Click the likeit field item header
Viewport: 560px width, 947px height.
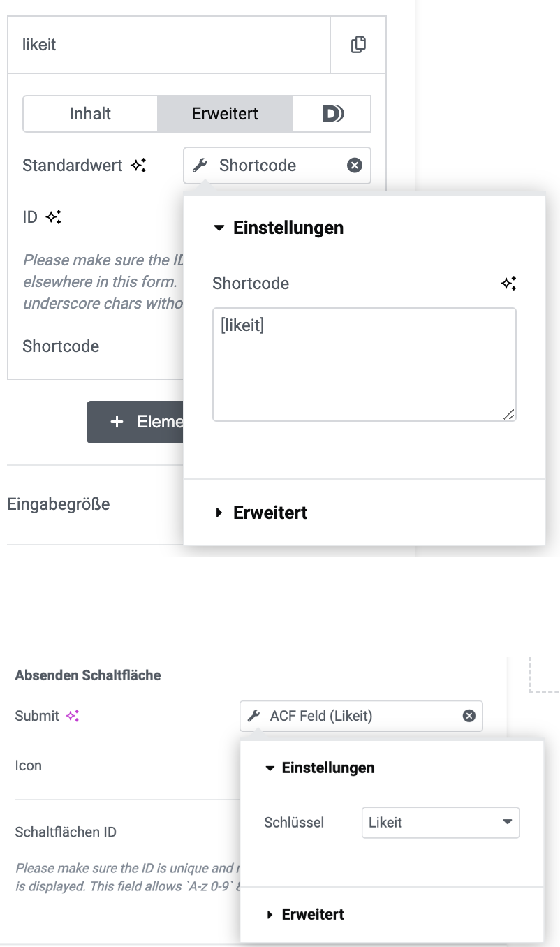tap(168, 45)
